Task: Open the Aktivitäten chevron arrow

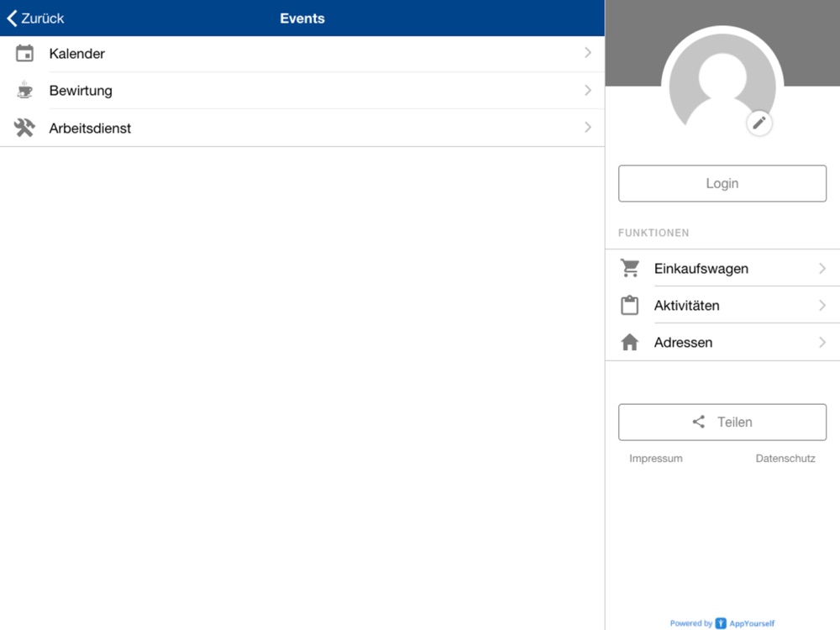Action: [822, 306]
